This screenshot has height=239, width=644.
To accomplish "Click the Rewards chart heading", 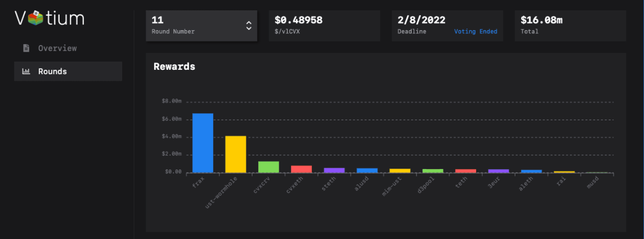I will coord(174,67).
